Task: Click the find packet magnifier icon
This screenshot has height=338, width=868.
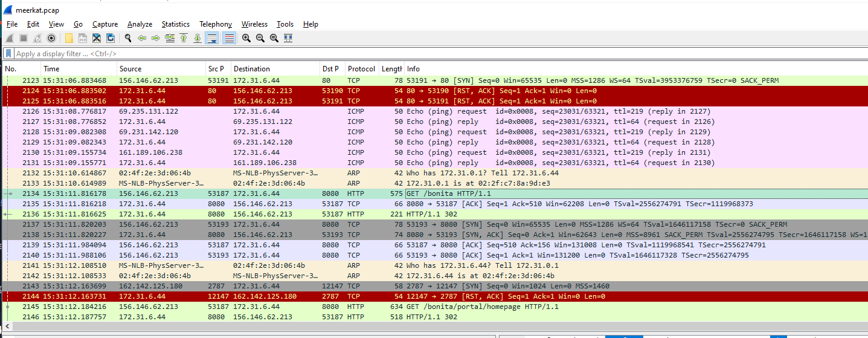Action: (128, 38)
